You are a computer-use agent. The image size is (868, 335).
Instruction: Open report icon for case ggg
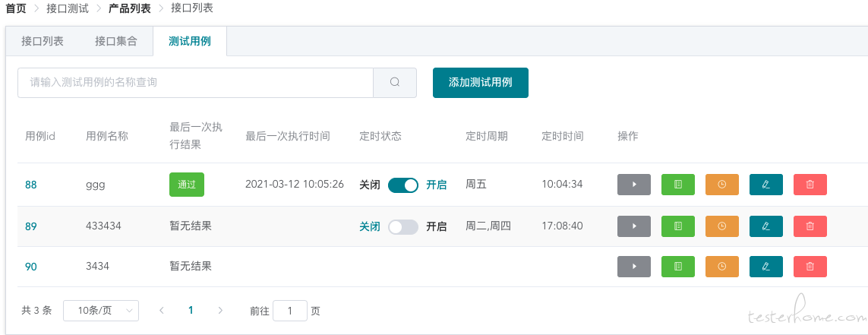(x=678, y=185)
